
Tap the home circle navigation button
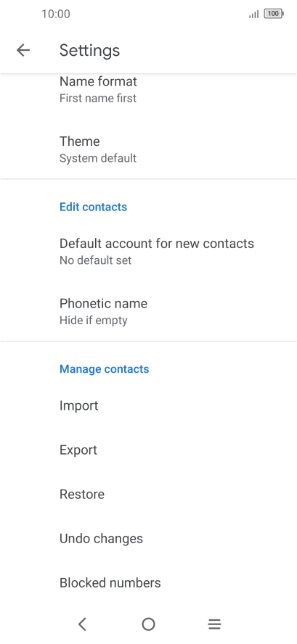(148, 624)
